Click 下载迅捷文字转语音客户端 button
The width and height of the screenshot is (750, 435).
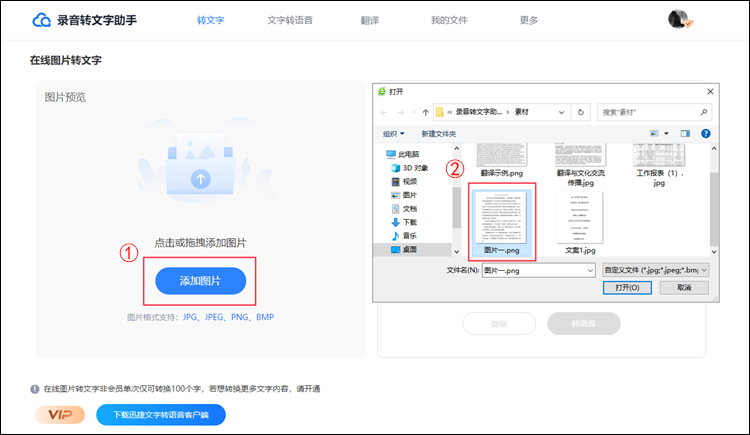coord(161,414)
